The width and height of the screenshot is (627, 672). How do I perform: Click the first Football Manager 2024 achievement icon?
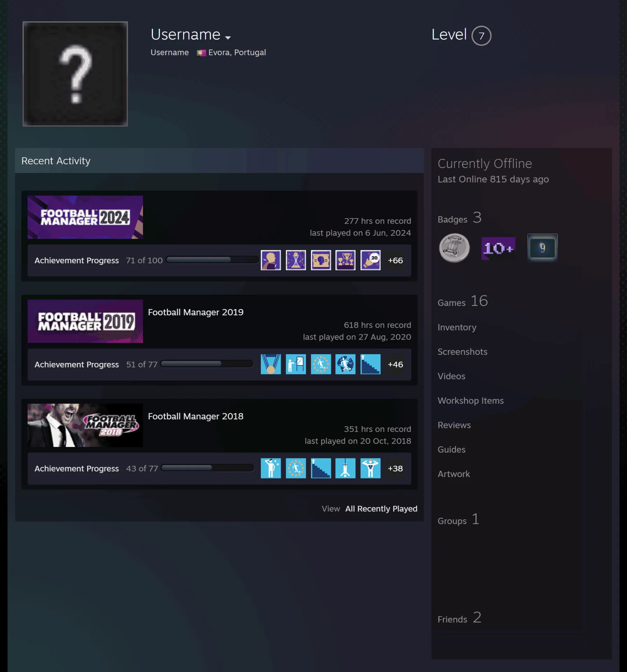271,260
